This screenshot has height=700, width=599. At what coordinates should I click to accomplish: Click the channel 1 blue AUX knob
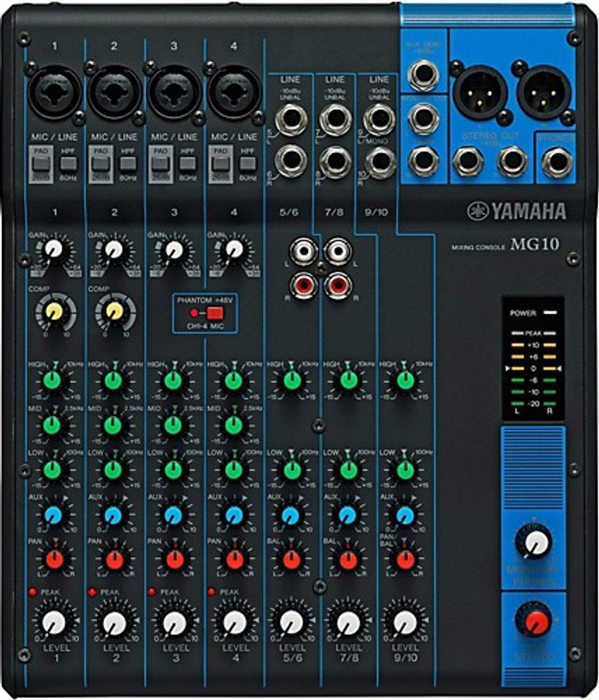pyautogui.click(x=53, y=515)
